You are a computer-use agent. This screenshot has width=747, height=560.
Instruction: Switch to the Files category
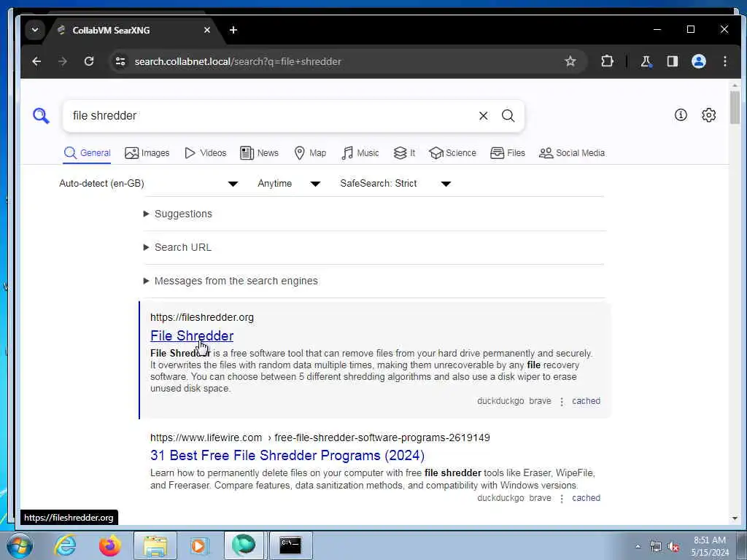pyautogui.click(x=508, y=153)
